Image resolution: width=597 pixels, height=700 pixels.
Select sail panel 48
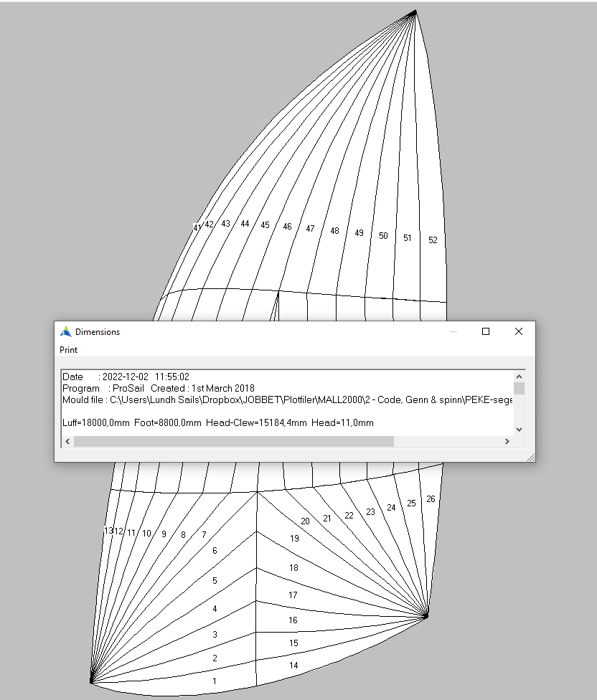[x=335, y=231]
